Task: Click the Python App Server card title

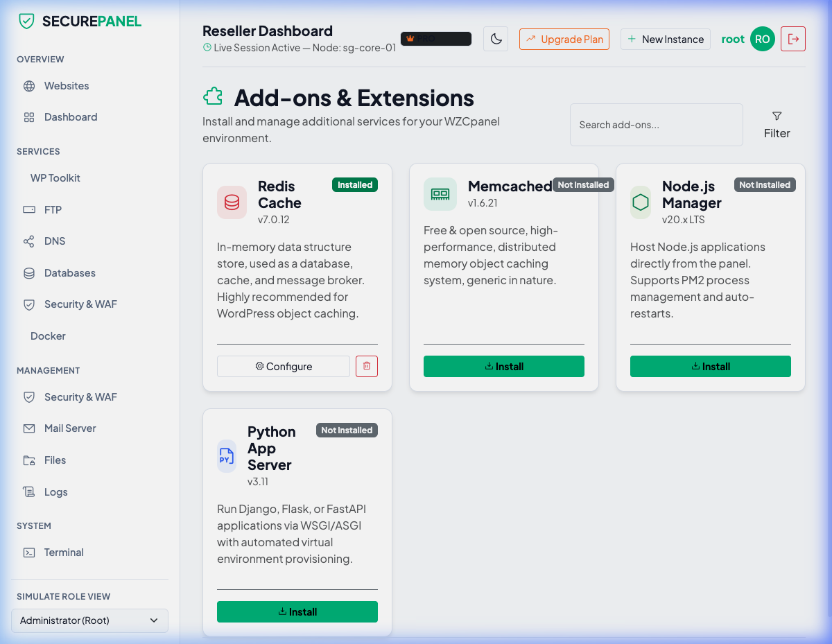Action: (272, 449)
